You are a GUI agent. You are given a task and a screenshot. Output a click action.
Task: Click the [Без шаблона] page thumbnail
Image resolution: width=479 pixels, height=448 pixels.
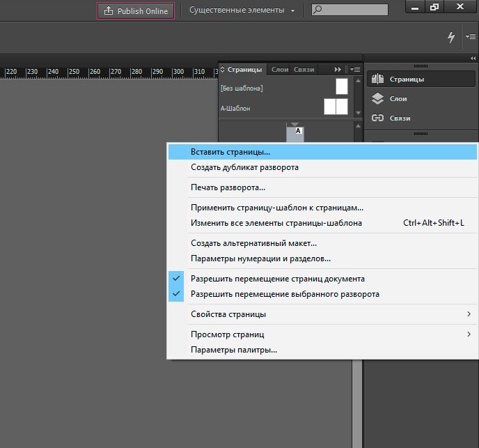pyautogui.click(x=342, y=86)
